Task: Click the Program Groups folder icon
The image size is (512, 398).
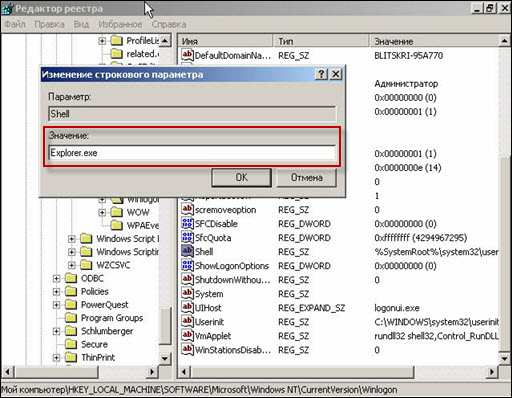Action: point(71,318)
